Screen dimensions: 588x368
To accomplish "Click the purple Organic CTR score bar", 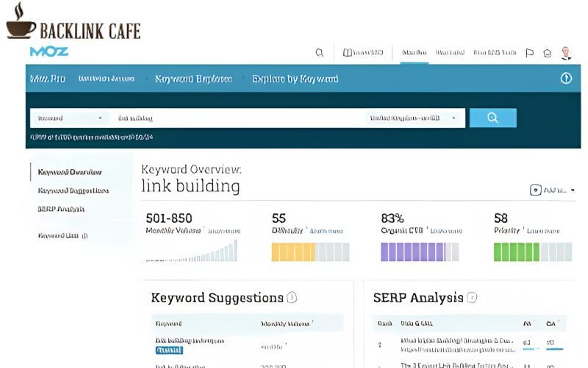I will coord(420,252).
